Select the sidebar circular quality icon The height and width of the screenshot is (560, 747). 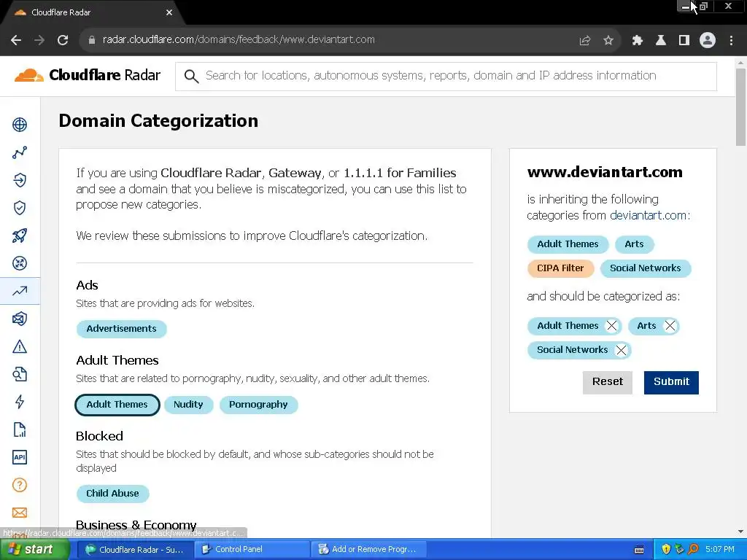click(x=20, y=263)
